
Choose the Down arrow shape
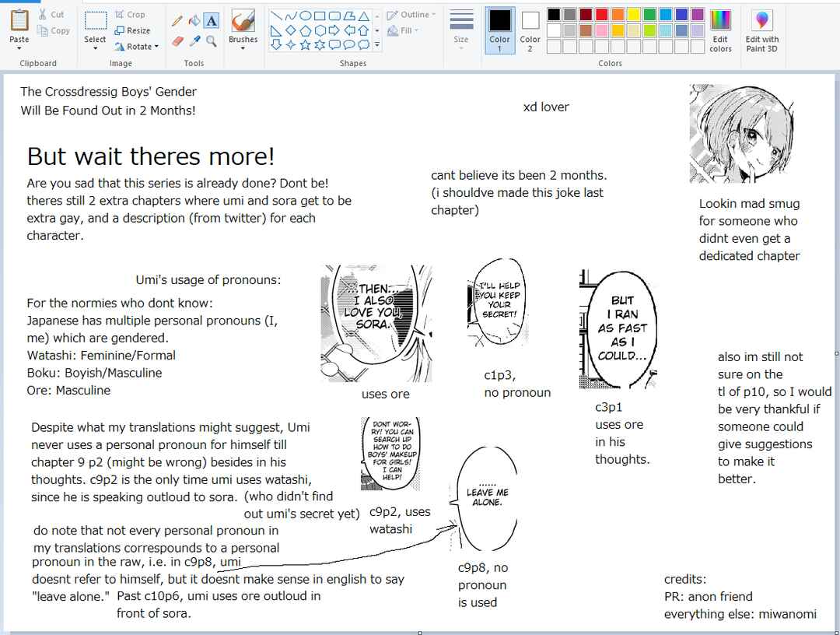point(276,44)
